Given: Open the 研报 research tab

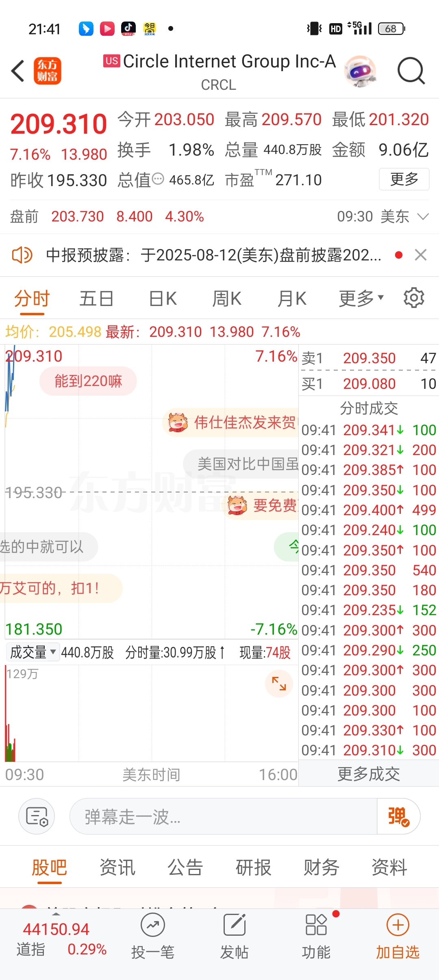Looking at the screenshot, I should click(x=254, y=867).
